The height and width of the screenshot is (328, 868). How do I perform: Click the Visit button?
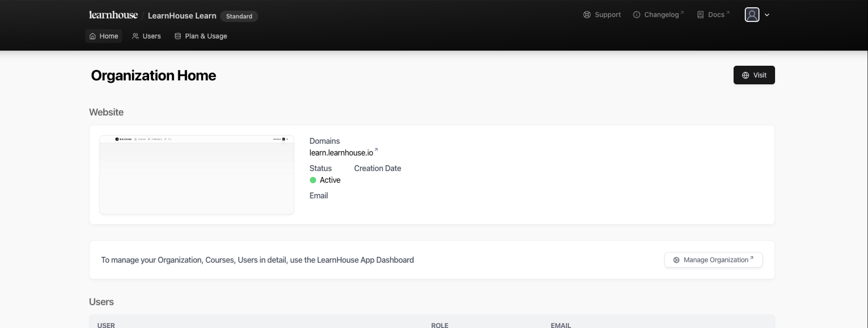754,75
